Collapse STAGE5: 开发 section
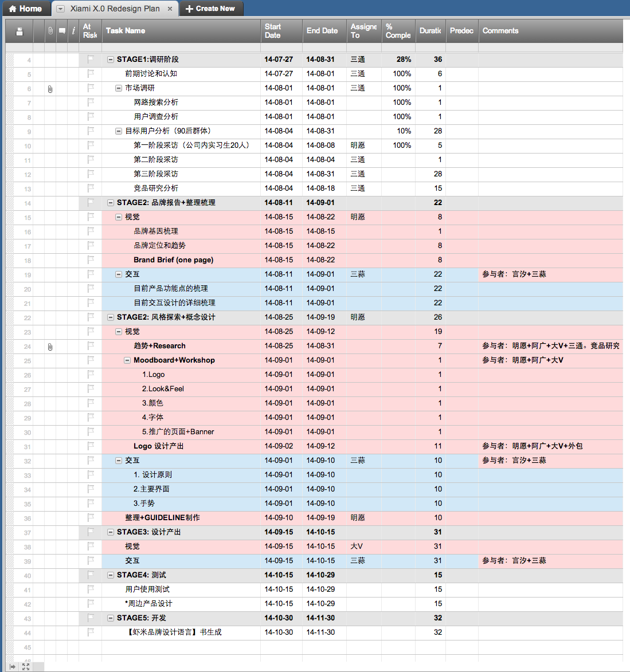Viewport: 630px width, 672px height. (x=110, y=618)
